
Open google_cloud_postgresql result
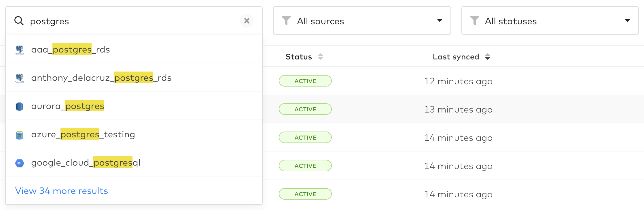tap(134, 162)
